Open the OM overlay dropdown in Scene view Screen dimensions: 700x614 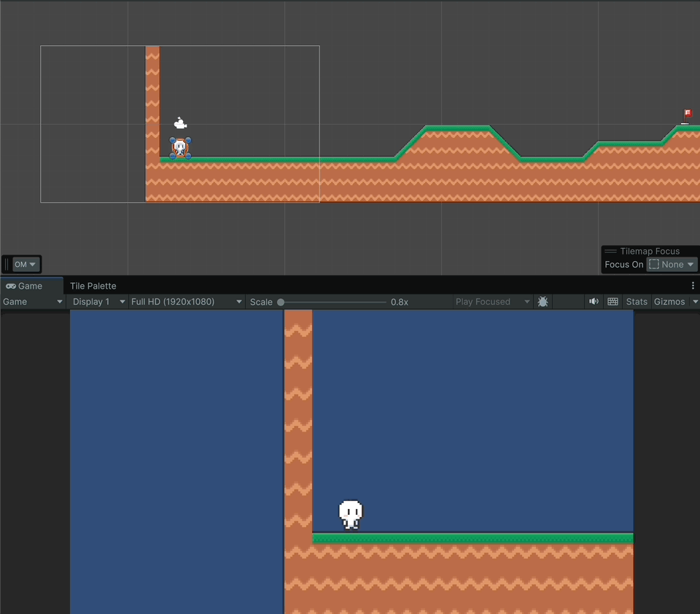point(25,265)
